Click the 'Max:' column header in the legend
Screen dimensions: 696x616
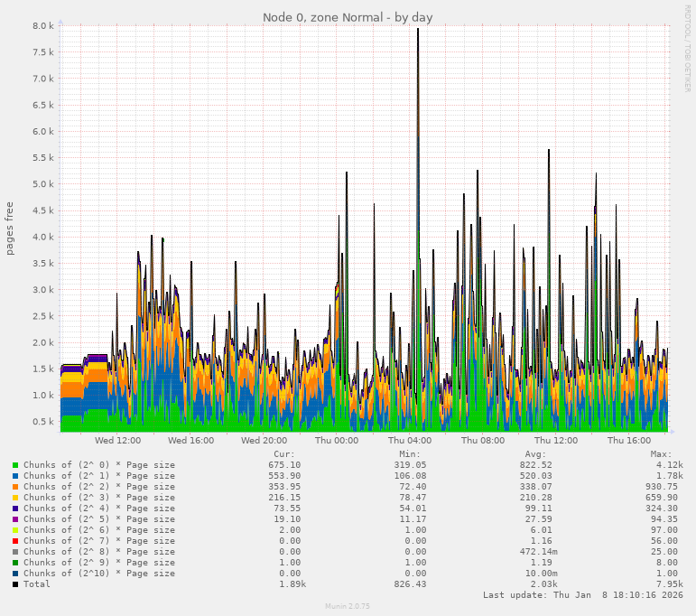coord(661,454)
